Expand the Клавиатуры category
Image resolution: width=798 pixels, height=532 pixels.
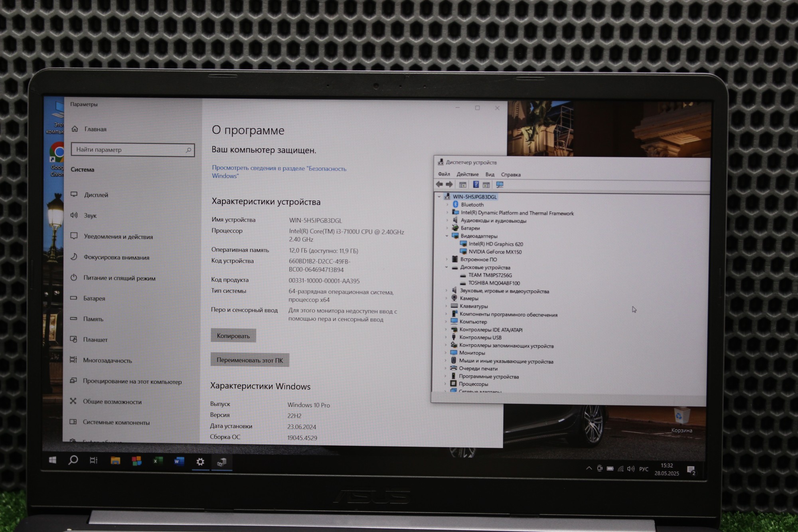tap(446, 306)
